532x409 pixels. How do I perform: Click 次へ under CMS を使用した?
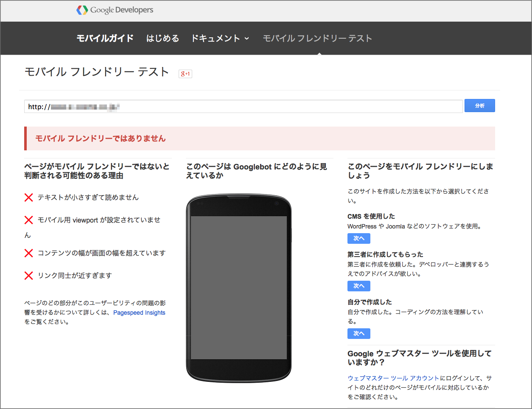[x=359, y=238]
